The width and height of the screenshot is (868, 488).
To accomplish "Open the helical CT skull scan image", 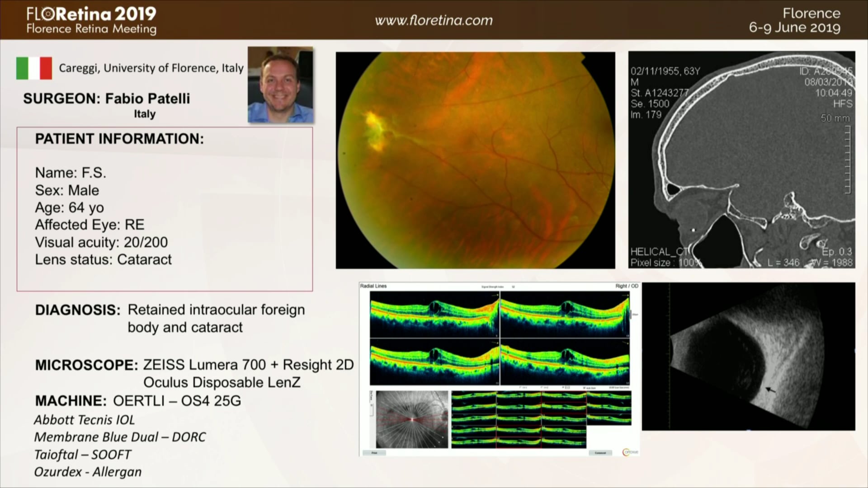I will (x=741, y=160).
